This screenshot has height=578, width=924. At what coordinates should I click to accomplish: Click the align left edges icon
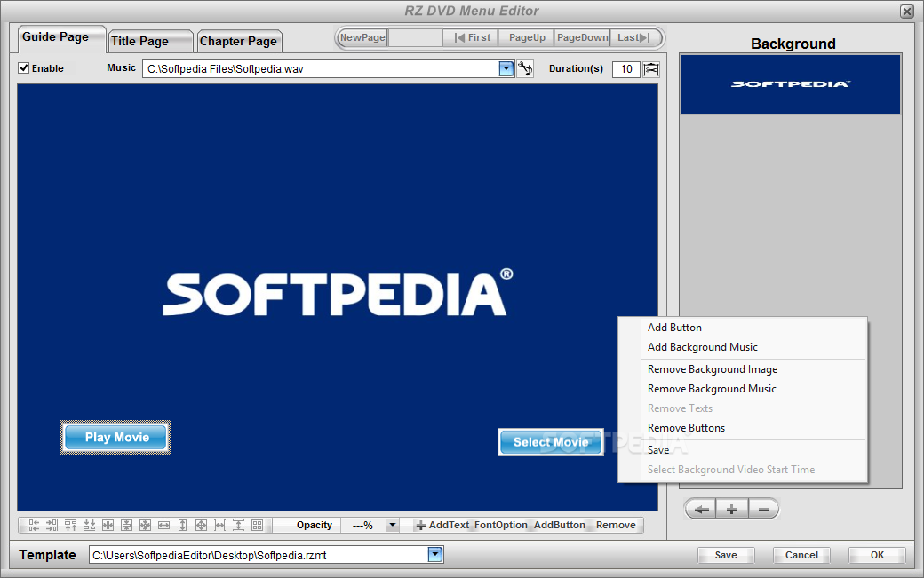click(33, 525)
